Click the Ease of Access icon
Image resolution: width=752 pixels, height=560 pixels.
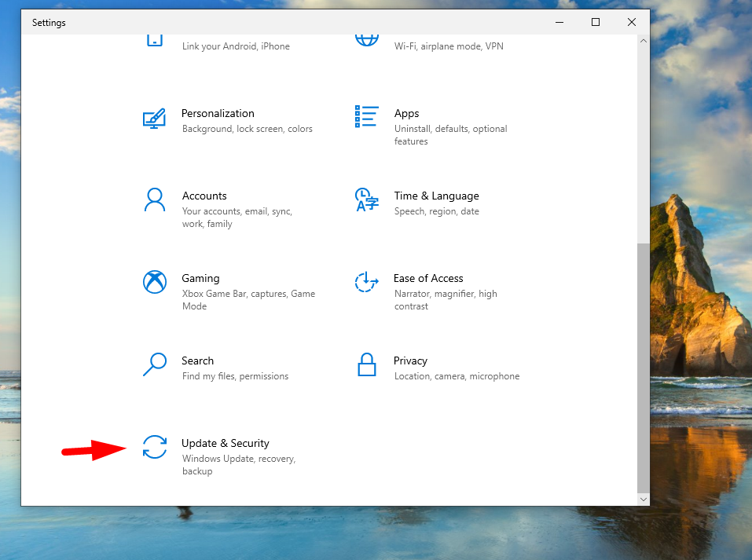[366, 282]
